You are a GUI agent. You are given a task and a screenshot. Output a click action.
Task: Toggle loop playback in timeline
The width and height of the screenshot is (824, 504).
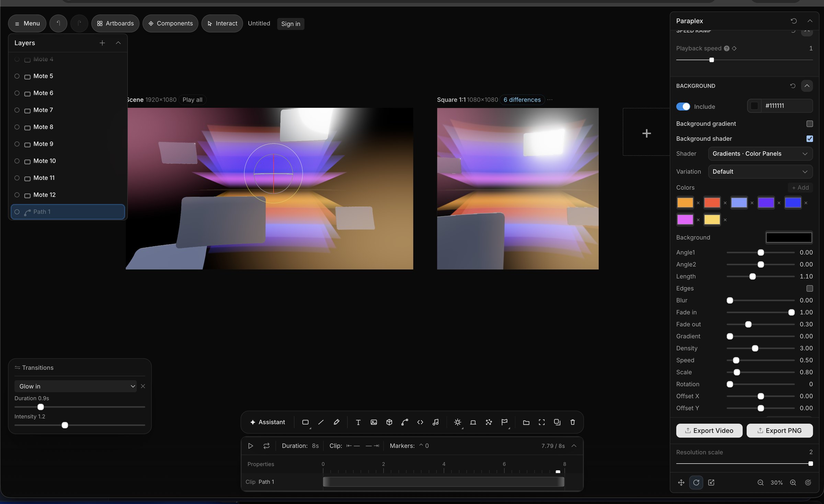pyautogui.click(x=266, y=446)
